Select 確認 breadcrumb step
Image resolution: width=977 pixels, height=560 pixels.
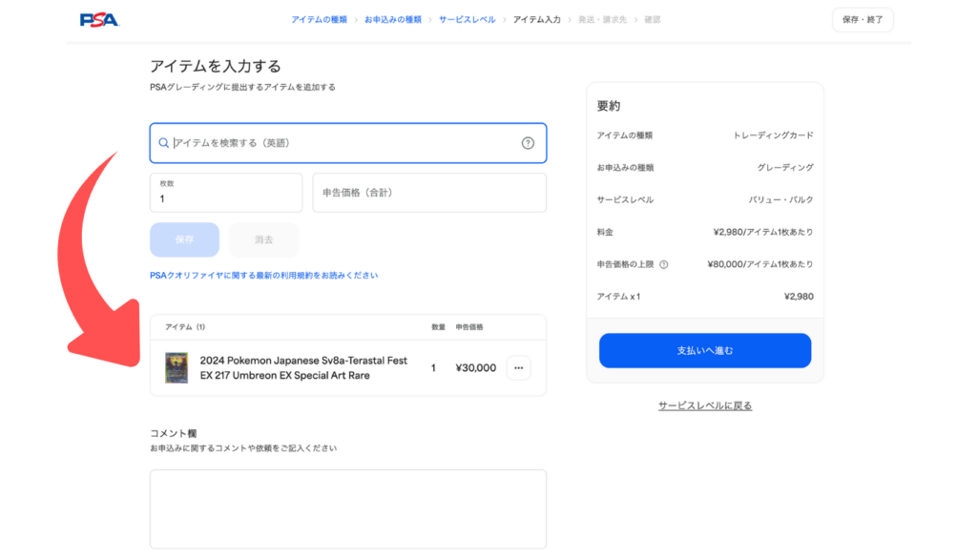(653, 20)
